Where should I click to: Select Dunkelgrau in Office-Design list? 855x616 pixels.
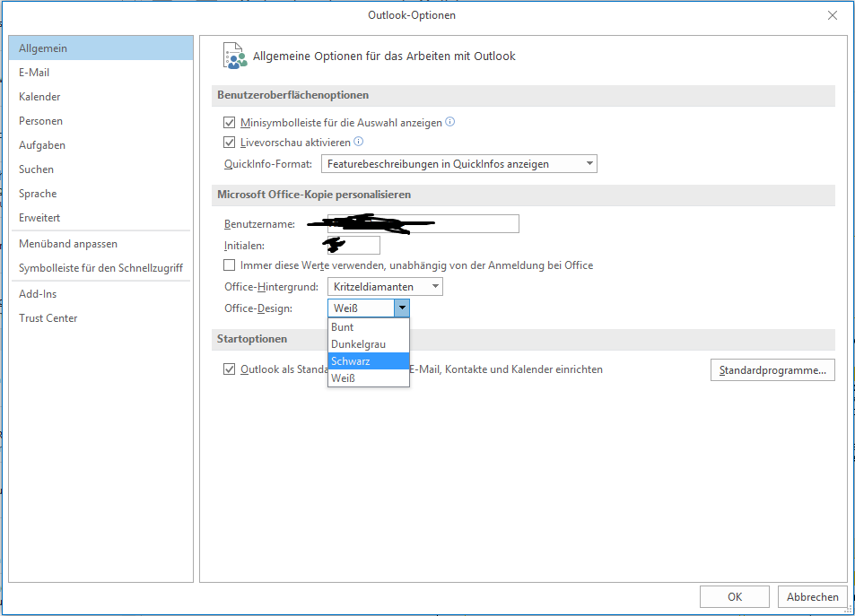369,344
